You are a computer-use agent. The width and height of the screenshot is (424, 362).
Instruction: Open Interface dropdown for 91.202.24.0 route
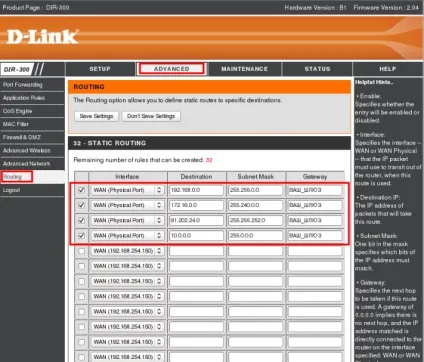coord(127,220)
